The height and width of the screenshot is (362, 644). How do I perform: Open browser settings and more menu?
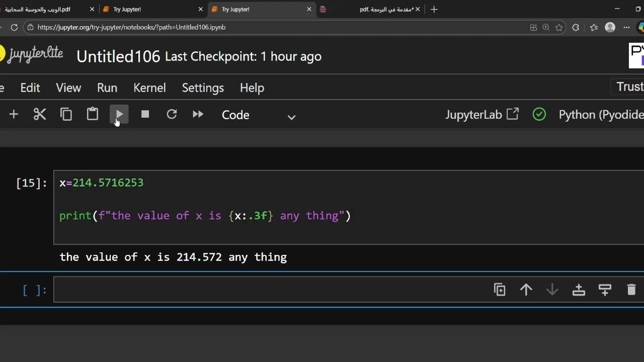point(626,28)
